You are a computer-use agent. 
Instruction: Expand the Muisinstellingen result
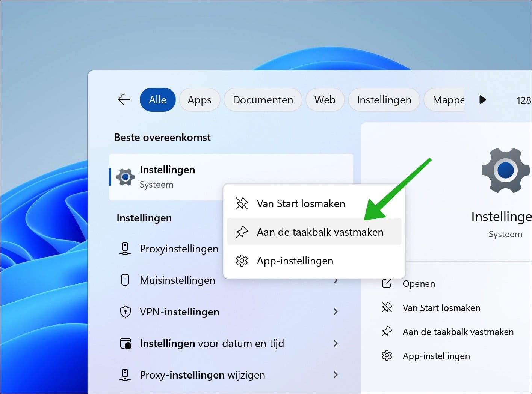pyautogui.click(x=336, y=280)
